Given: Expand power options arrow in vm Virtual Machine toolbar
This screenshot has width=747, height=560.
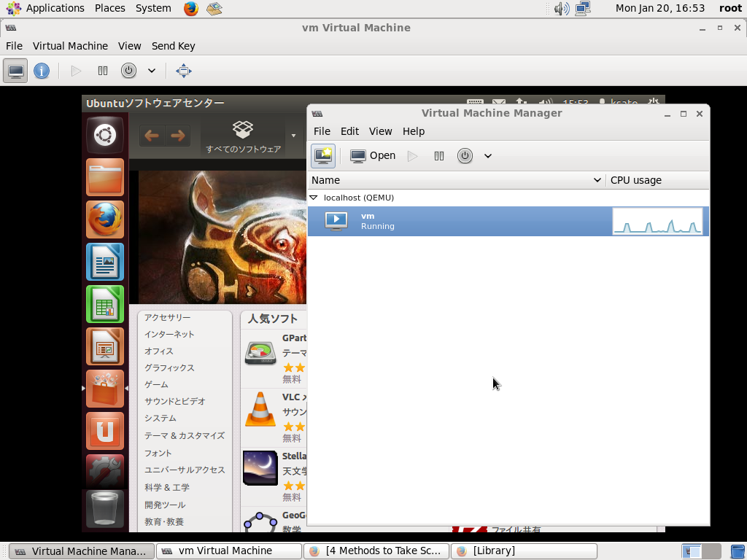Looking at the screenshot, I should (152, 71).
